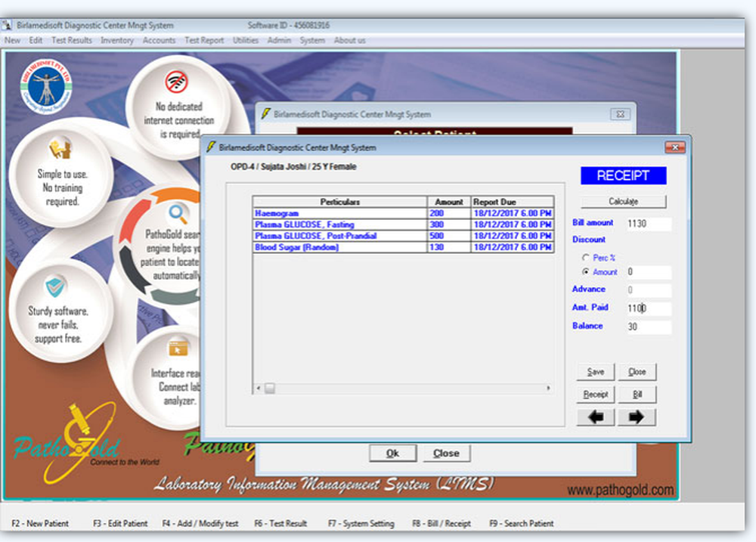Select the Haemogram row
The width and height of the screenshot is (756, 542).
(x=404, y=213)
